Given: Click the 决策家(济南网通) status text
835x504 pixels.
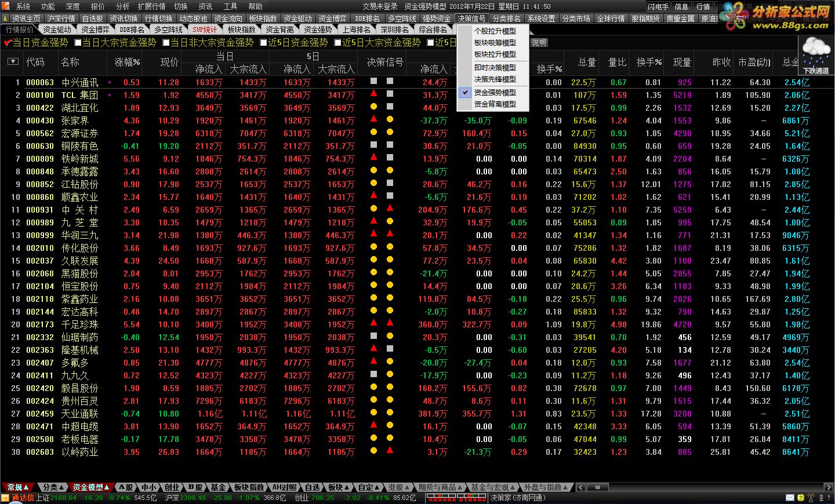Looking at the screenshot, I should click(x=518, y=498).
